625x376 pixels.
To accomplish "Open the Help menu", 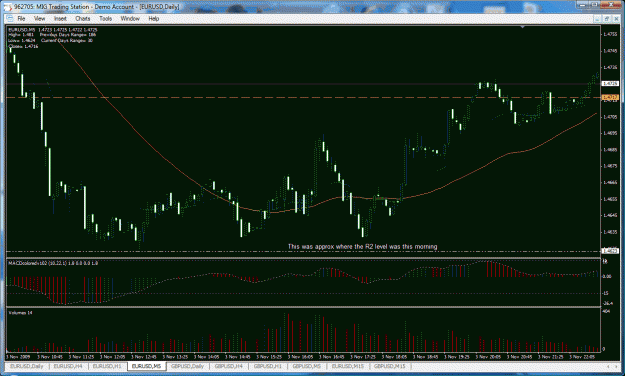I will 153,18.
